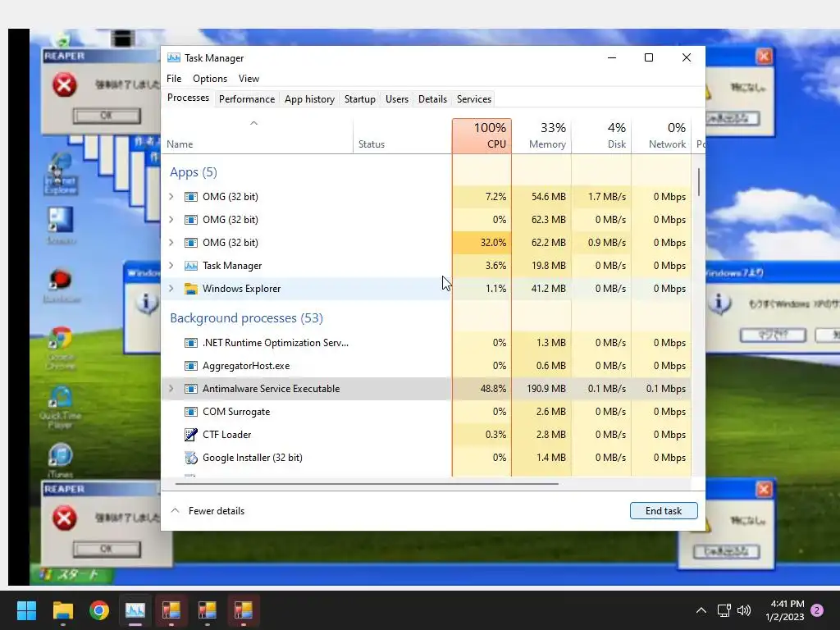Open the File menu
Viewport: 840px width, 630px height.
click(x=174, y=79)
